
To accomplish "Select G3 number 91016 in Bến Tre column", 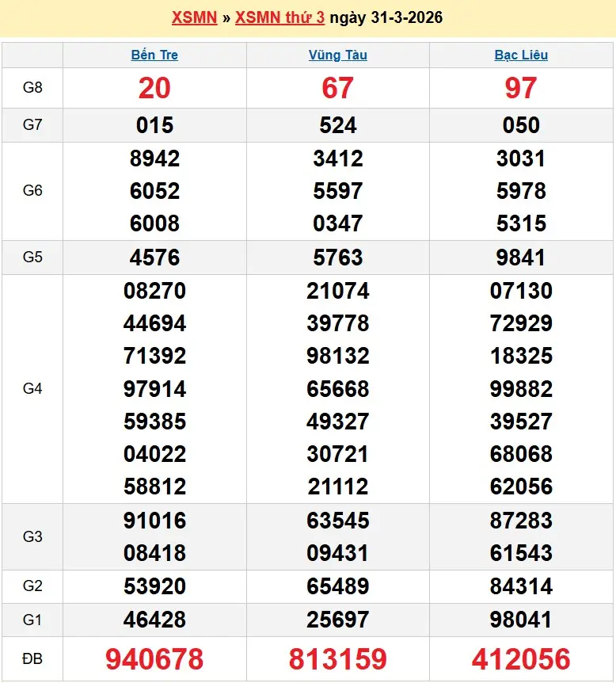I will 154,521.
